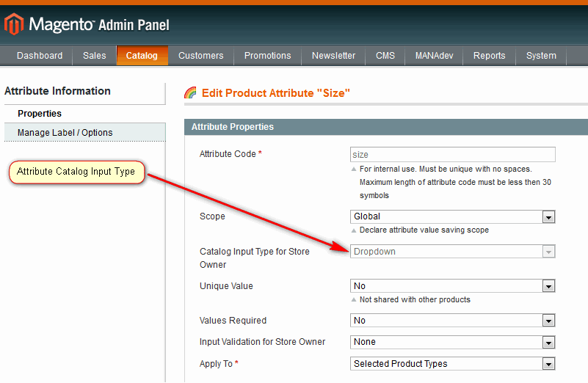Click the 'Declare attribute value saving scope' hint

click(424, 230)
